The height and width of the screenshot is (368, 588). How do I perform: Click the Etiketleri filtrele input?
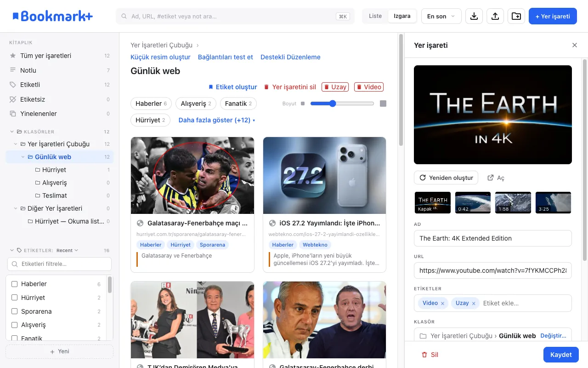59,264
